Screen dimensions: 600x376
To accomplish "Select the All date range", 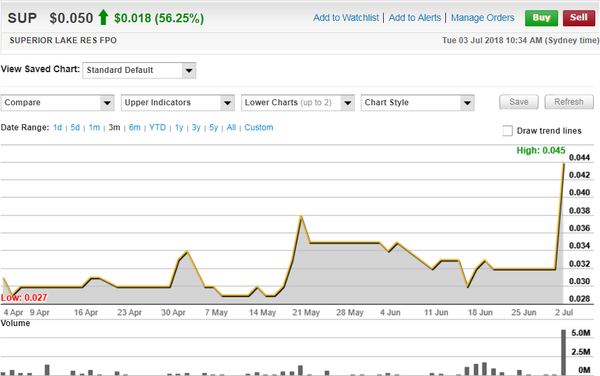I will (x=231, y=127).
